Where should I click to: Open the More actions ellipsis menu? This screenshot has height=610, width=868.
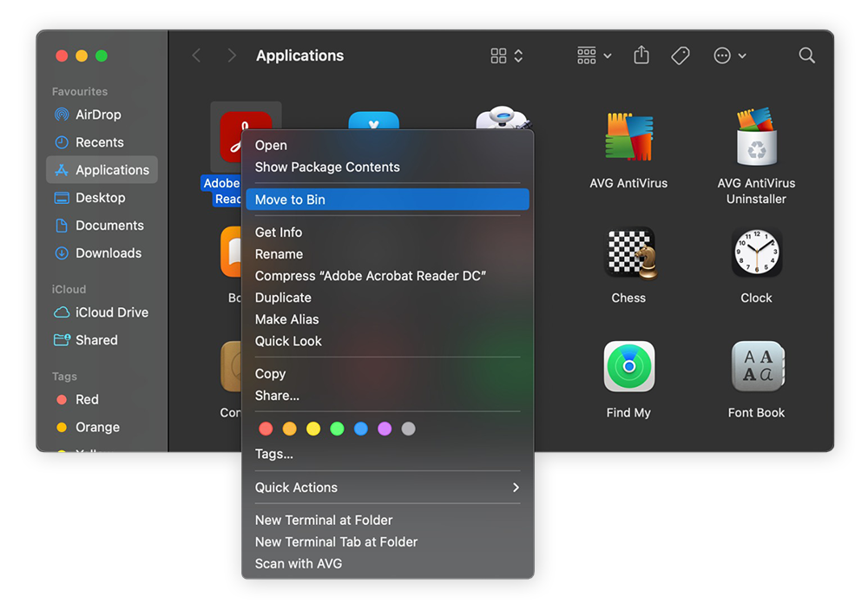[730, 56]
